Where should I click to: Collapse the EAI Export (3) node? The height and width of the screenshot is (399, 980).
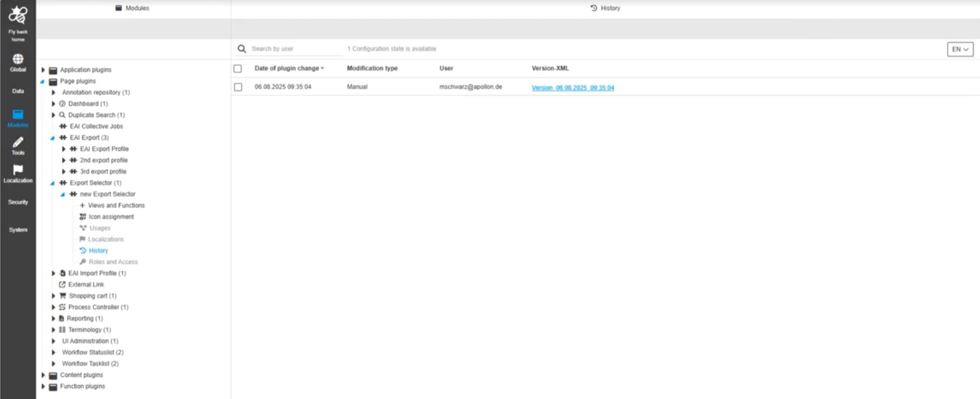click(53, 138)
